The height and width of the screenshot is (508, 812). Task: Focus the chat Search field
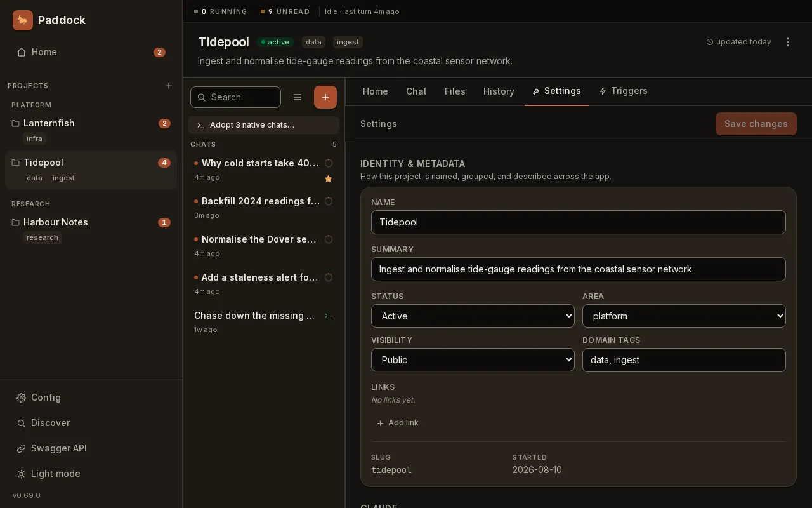[235, 97]
